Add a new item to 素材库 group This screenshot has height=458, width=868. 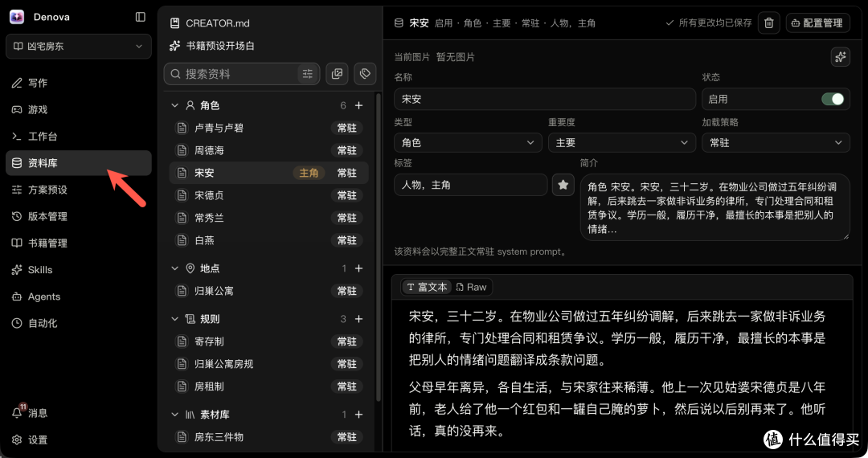[358, 415]
